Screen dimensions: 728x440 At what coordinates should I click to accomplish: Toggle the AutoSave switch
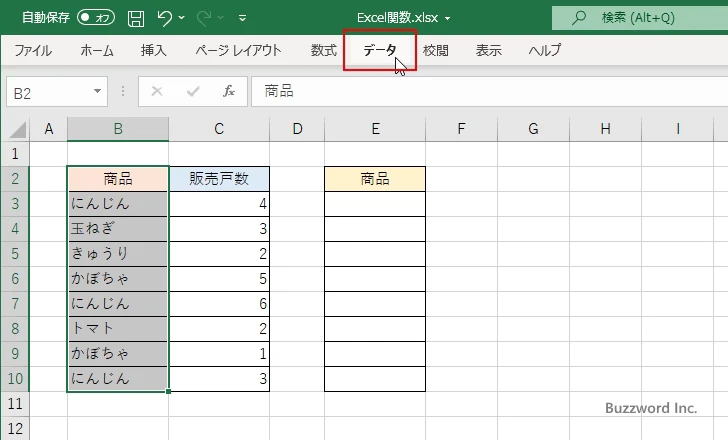(x=96, y=18)
